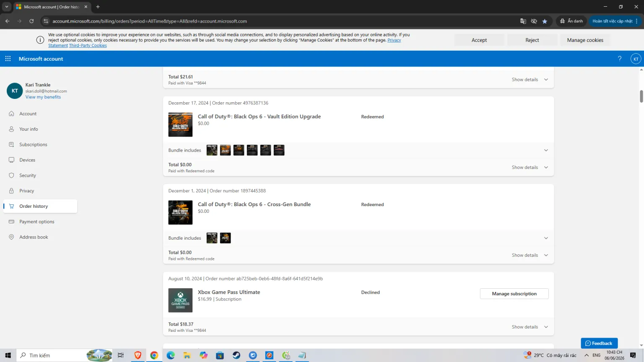Open Subscriptions in the sidebar

(40, 145)
